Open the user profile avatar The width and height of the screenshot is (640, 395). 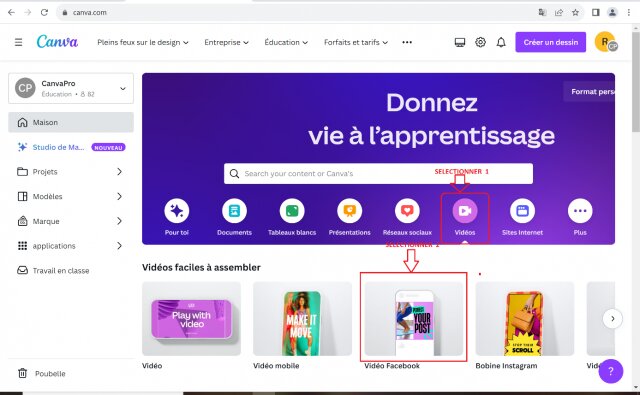[606, 42]
